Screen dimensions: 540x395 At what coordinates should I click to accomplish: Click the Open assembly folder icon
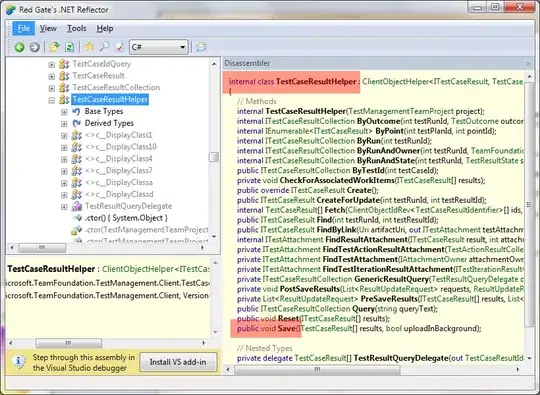[54, 47]
